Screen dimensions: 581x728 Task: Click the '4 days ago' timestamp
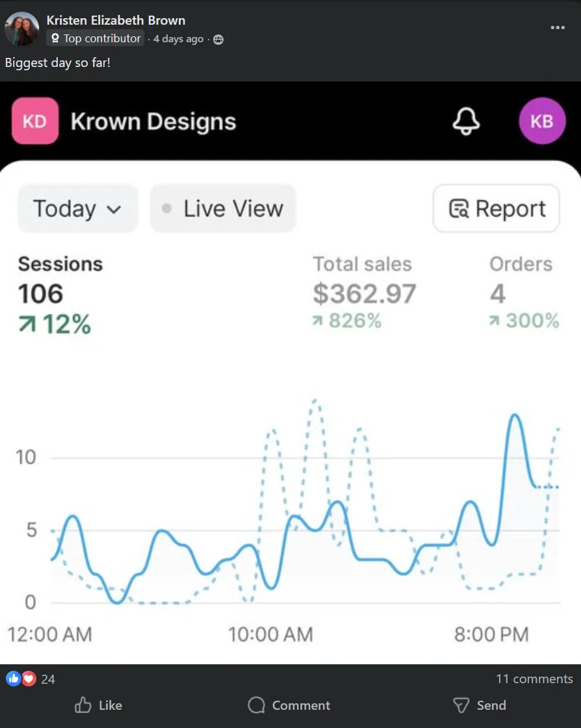178,39
